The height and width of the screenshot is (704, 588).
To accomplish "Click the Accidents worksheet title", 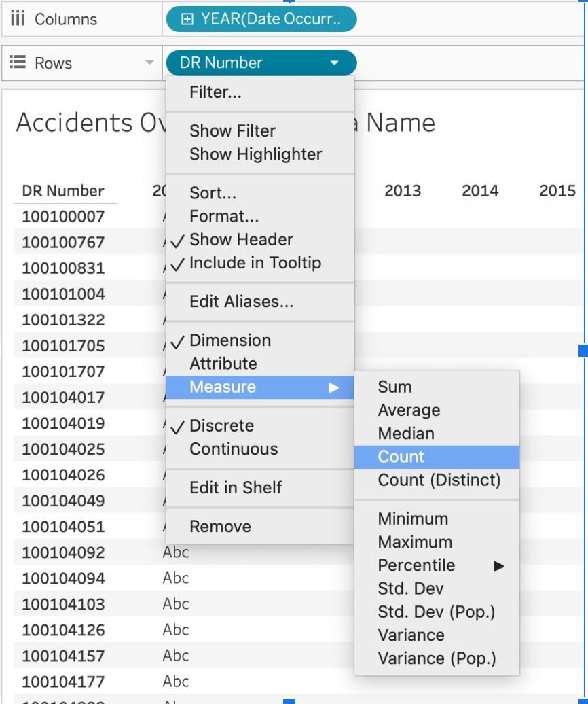I will click(x=225, y=122).
